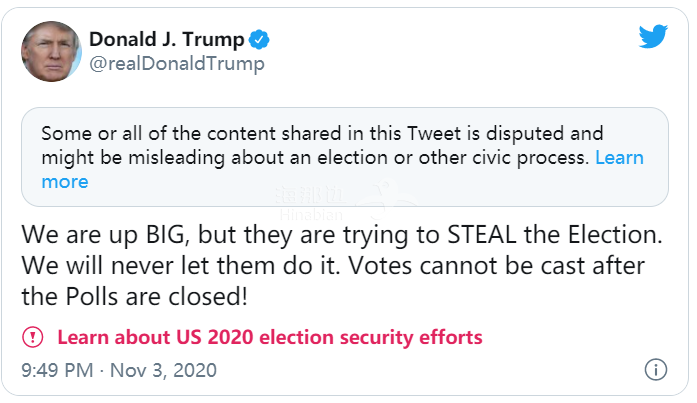
Task: Click the info circle icon beside timestamp
Action: (x=656, y=369)
